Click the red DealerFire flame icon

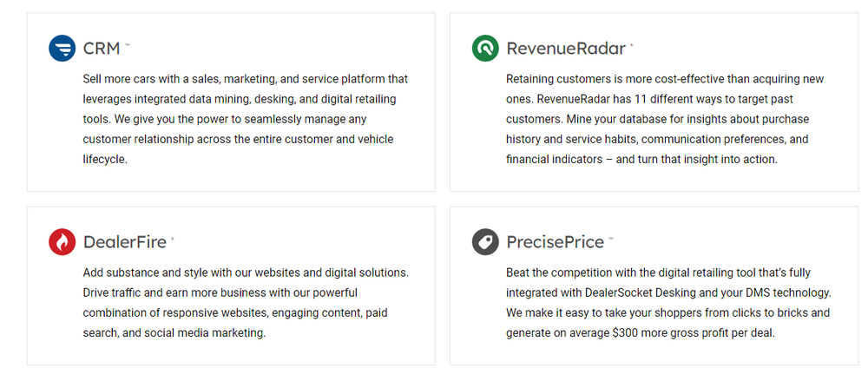tap(62, 241)
